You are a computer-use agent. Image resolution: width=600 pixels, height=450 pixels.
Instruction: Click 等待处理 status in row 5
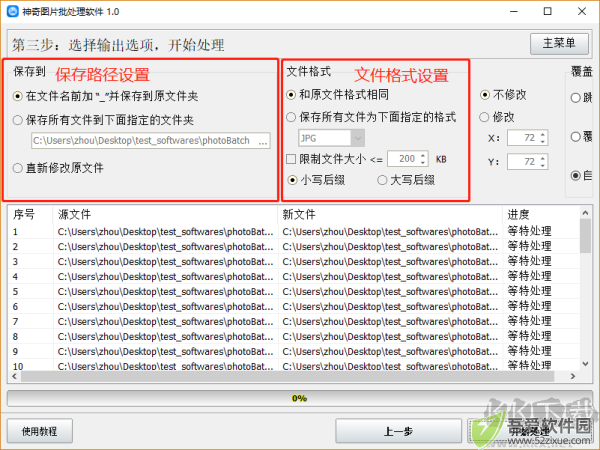[x=530, y=292]
